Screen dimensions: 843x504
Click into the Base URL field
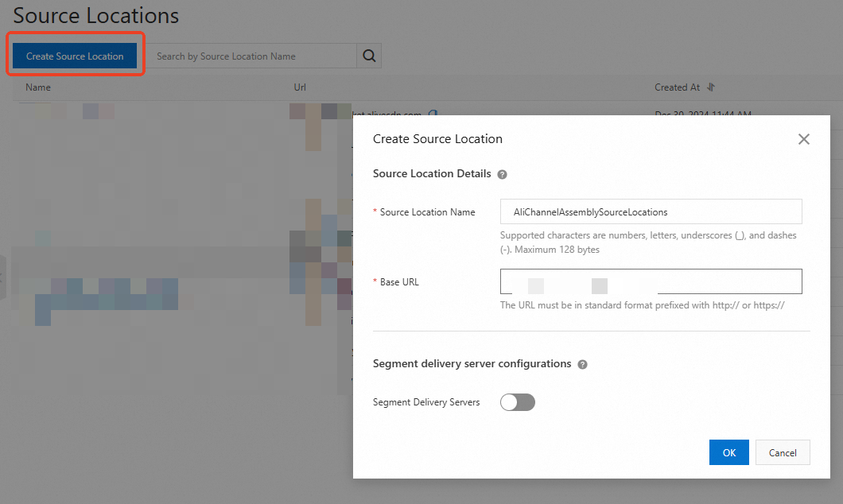click(651, 282)
